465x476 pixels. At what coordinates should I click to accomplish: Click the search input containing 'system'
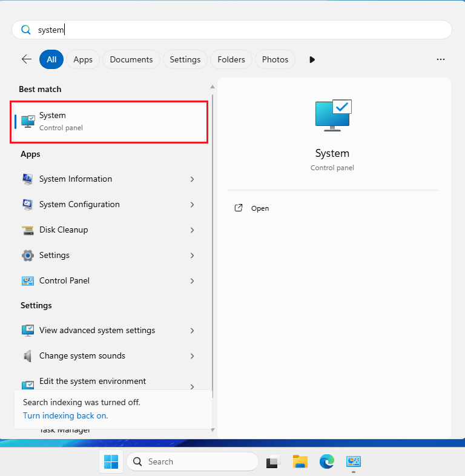pyautogui.click(x=232, y=30)
